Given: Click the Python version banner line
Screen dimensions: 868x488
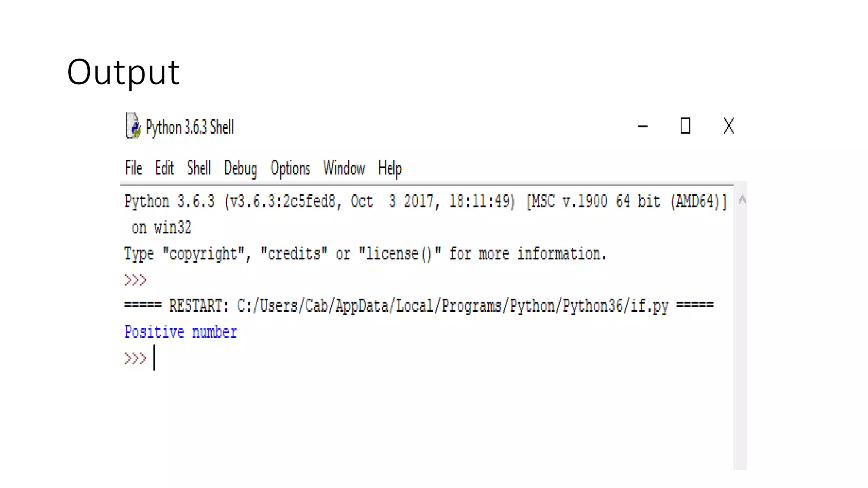Looking at the screenshot, I should coord(426,202).
